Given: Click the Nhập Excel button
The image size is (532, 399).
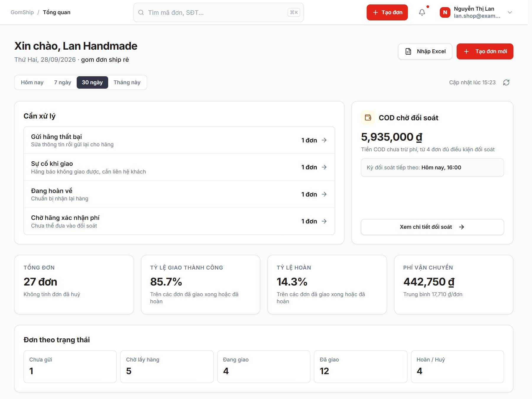Looking at the screenshot, I should point(425,51).
